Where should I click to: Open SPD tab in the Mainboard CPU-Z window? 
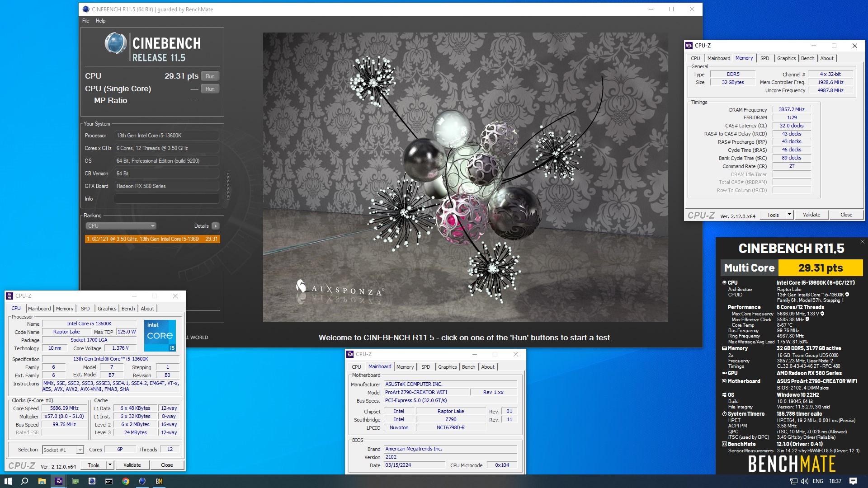[426, 367]
